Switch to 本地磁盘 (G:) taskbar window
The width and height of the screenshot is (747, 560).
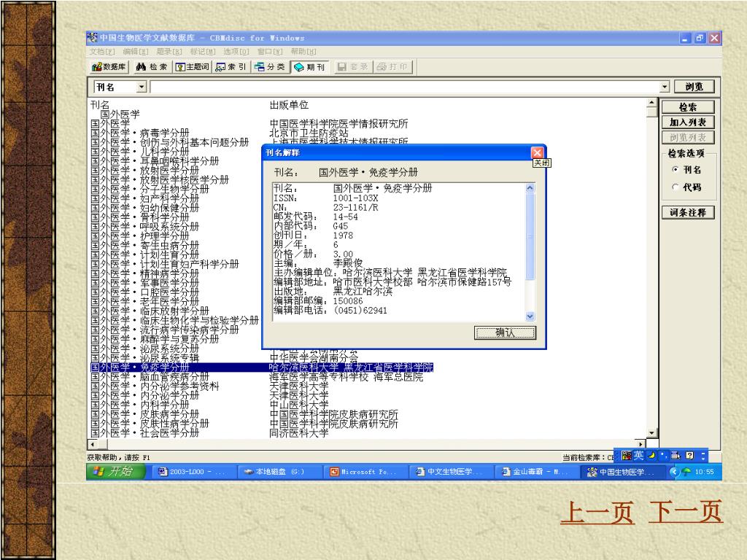[279, 472]
